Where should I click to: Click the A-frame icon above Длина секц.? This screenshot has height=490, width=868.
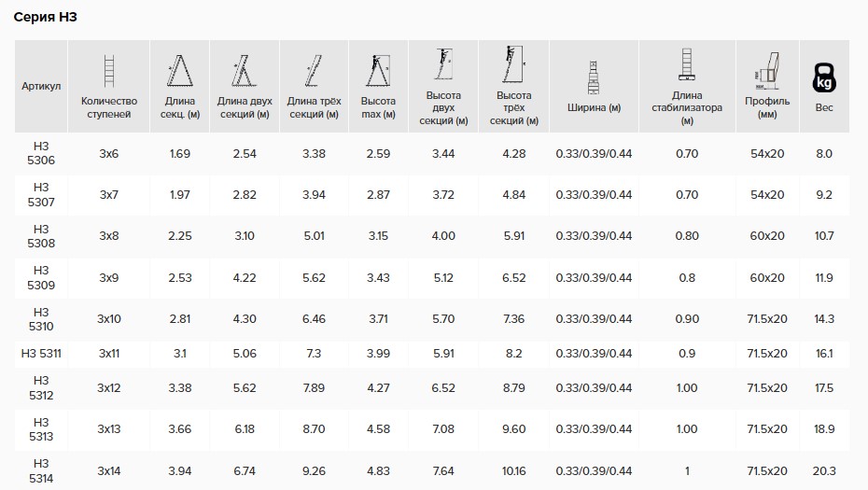coord(180,71)
